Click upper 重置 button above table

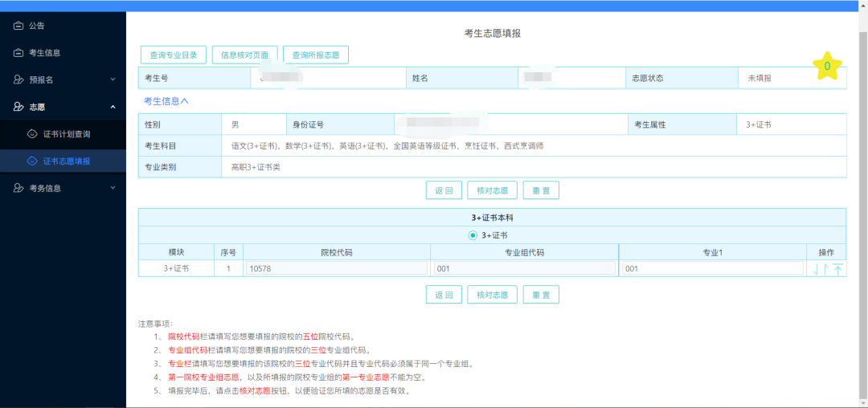[541, 190]
